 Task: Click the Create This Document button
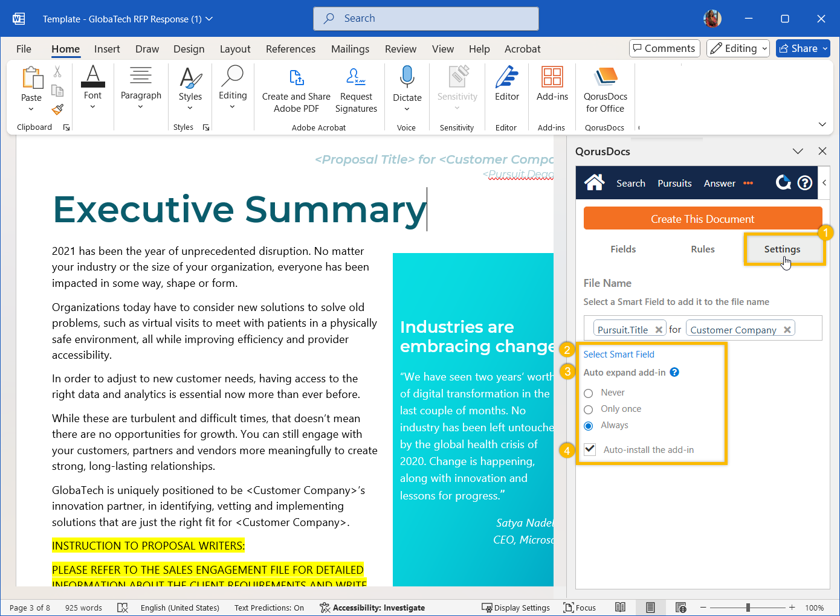point(702,219)
